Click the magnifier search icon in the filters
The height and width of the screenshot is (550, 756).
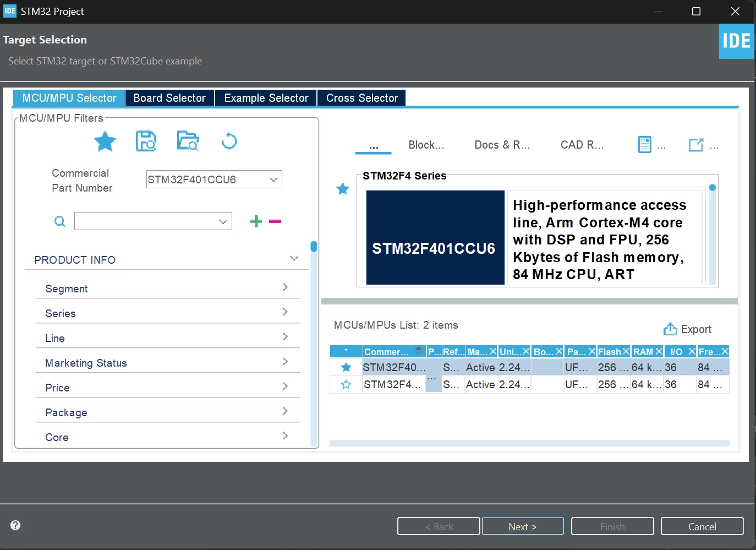point(60,221)
